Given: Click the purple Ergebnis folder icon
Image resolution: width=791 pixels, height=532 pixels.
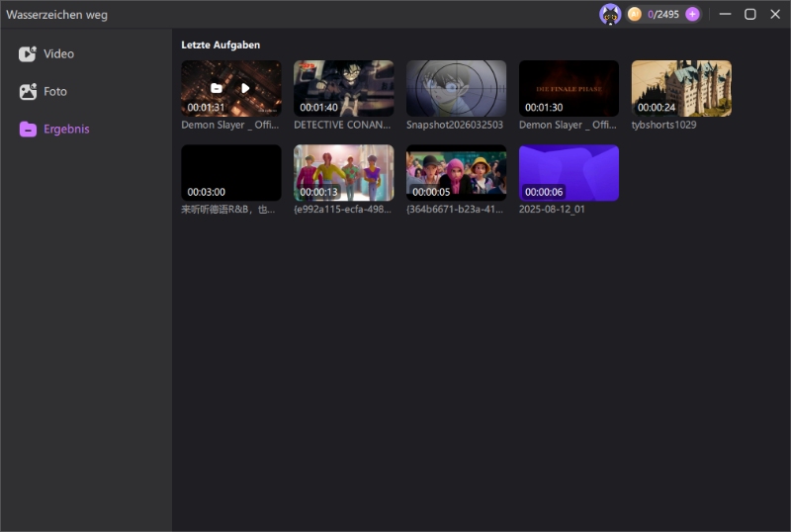Looking at the screenshot, I should [28, 130].
